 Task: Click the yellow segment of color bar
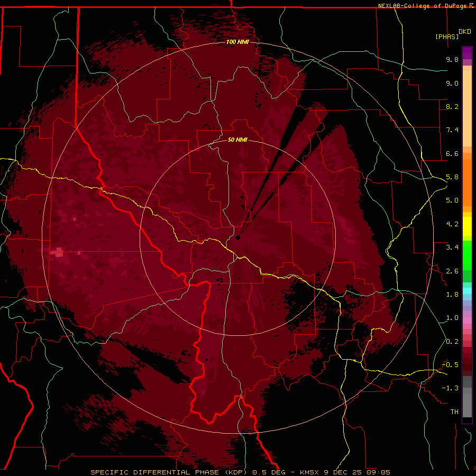467,226
